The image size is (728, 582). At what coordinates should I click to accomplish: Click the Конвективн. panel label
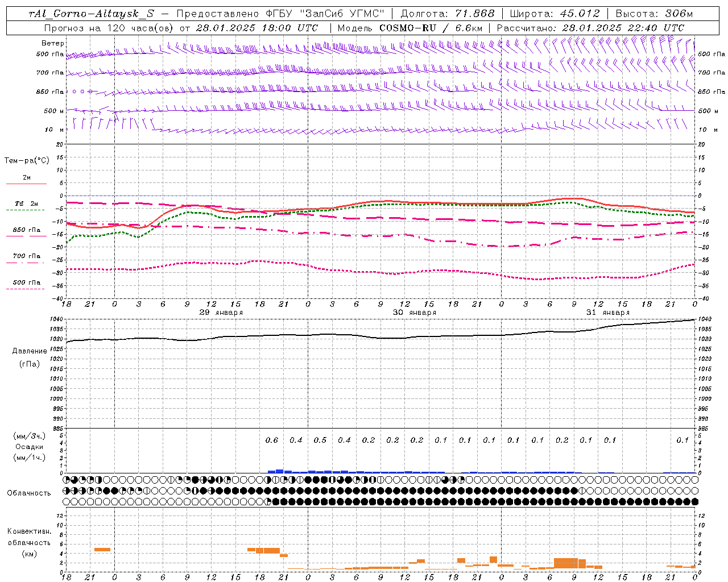pyautogui.click(x=30, y=531)
